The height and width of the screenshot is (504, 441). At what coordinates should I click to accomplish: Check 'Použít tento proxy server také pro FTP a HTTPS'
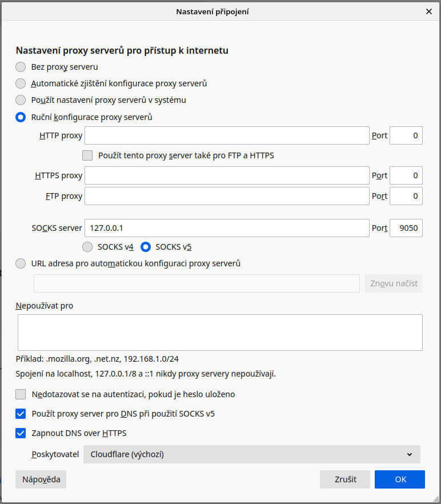click(87, 155)
